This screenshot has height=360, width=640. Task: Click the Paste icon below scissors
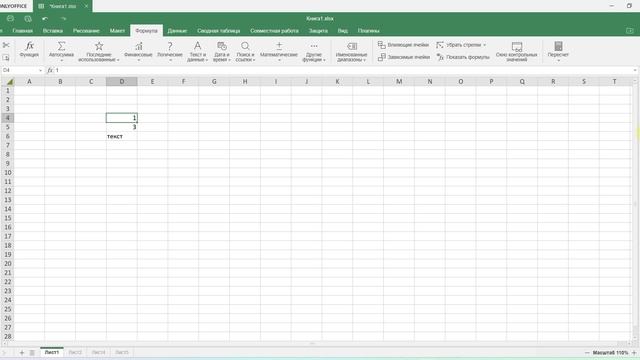[6, 58]
